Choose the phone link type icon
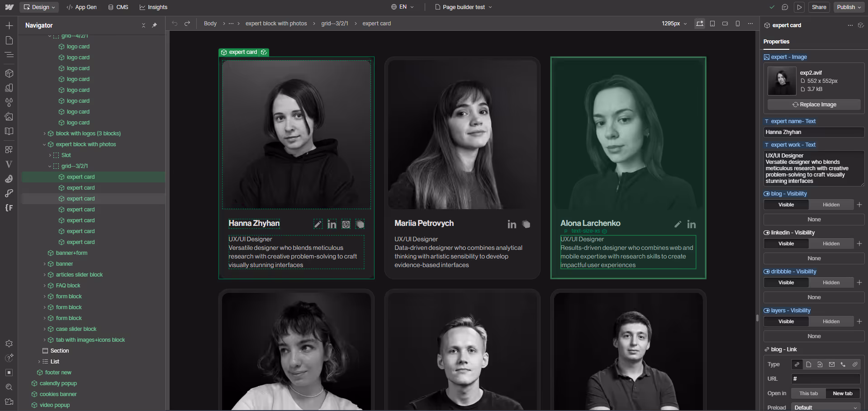Screen dimensions: 868x411 click(843, 364)
